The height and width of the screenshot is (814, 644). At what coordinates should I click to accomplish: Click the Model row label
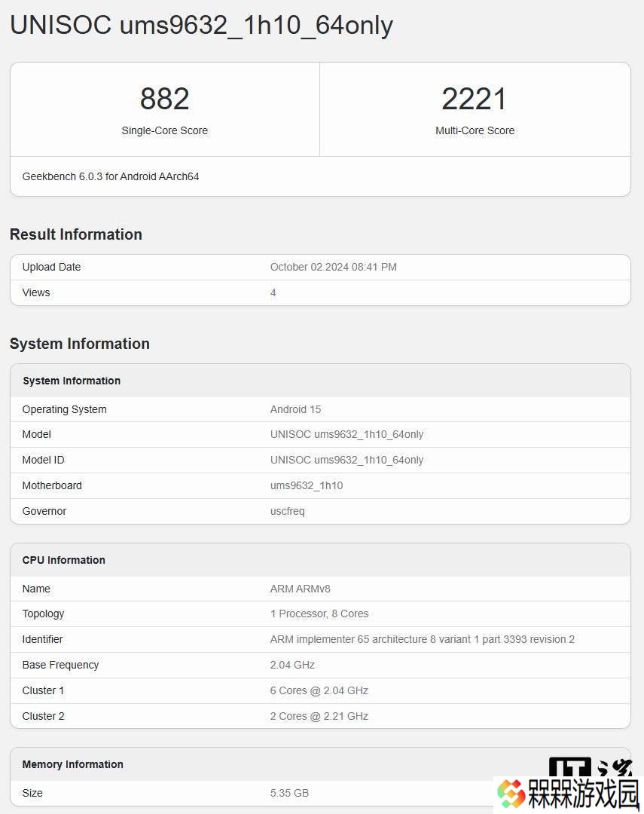click(36, 435)
